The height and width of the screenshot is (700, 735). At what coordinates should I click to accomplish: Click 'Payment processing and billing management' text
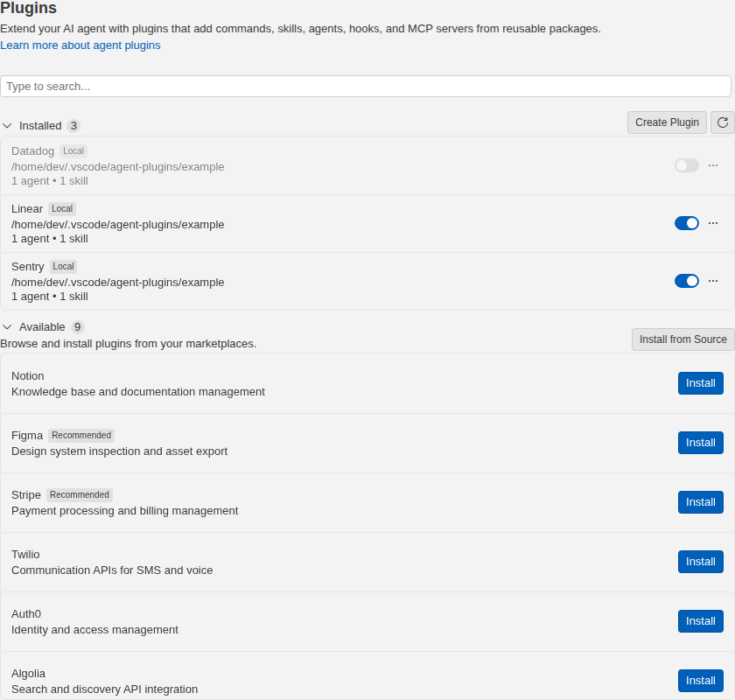tap(124, 511)
